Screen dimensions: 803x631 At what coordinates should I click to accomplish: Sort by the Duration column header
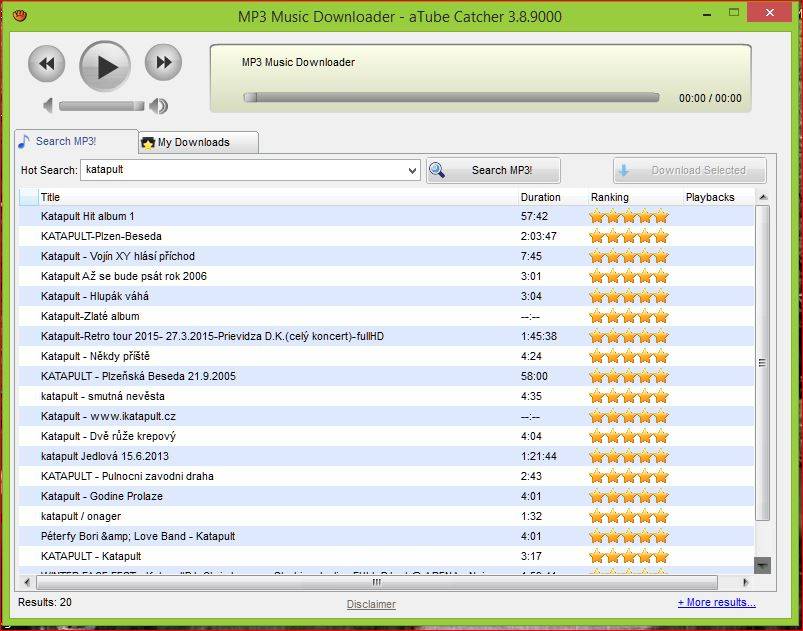[553, 197]
